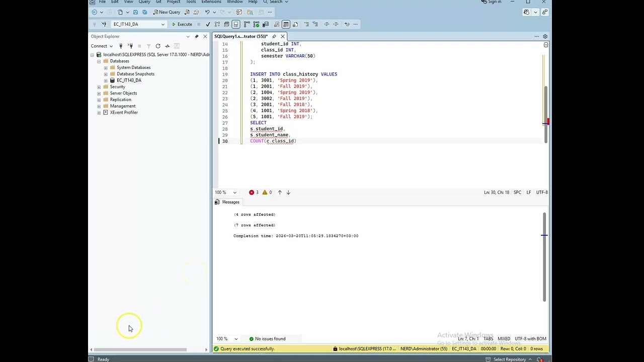Click the Undo icon

(x=207, y=12)
